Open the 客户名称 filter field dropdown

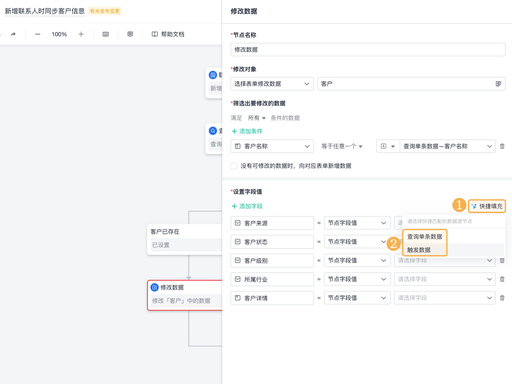click(272, 146)
